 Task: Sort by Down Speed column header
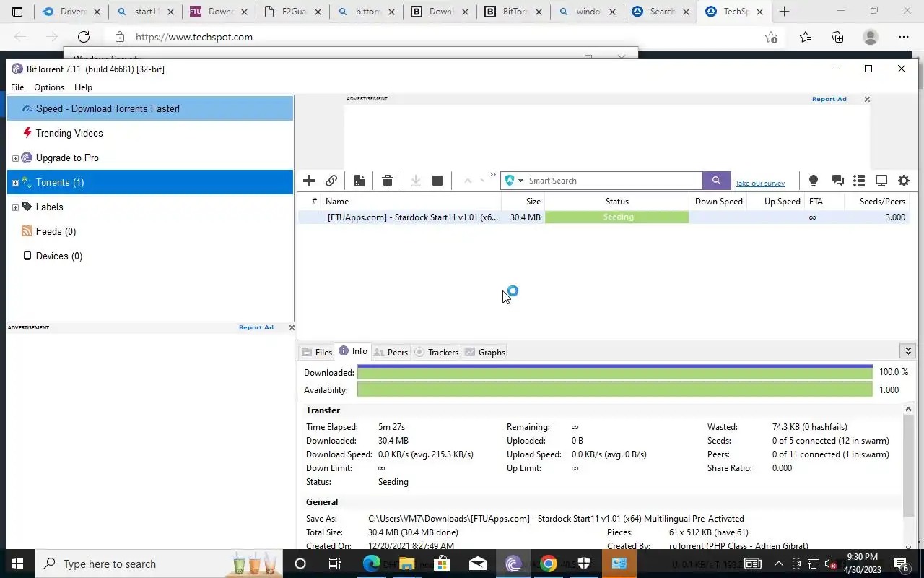tap(718, 202)
